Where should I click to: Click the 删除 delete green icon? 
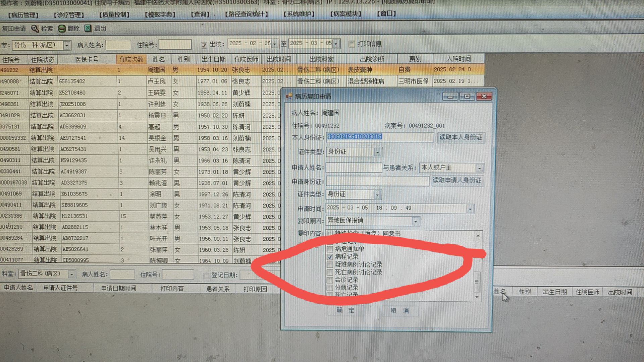pos(62,29)
